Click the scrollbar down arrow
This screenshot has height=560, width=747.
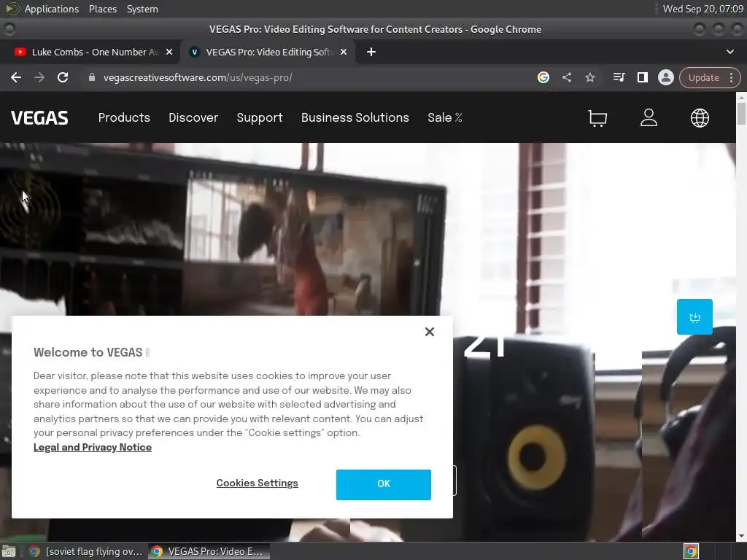click(741, 536)
